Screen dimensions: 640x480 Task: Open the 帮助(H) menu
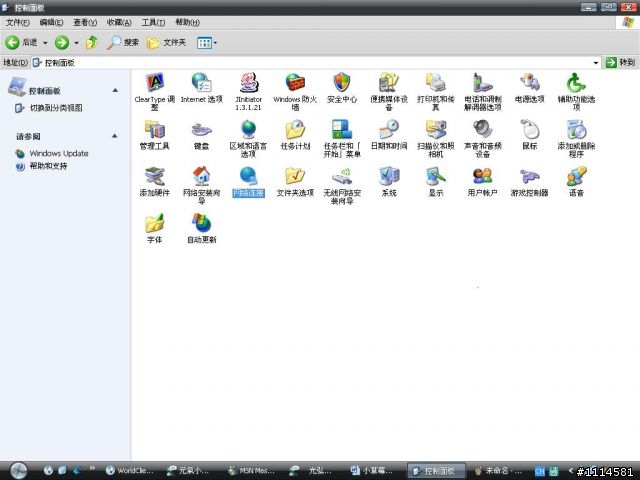[x=187, y=22]
